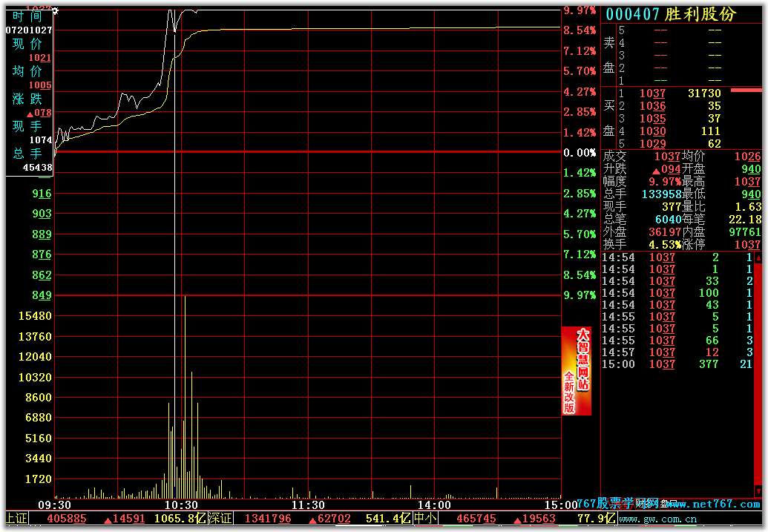The height and width of the screenshot is (532, 768).
Task: Click the bid price 1029
Action: coord(652,144)
